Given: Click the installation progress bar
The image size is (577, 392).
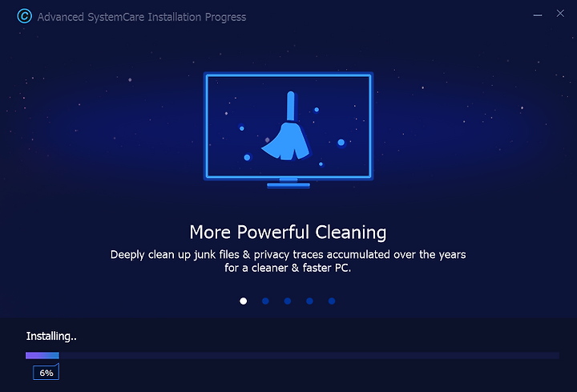Looking at the screenshot, I should point(293,355).
